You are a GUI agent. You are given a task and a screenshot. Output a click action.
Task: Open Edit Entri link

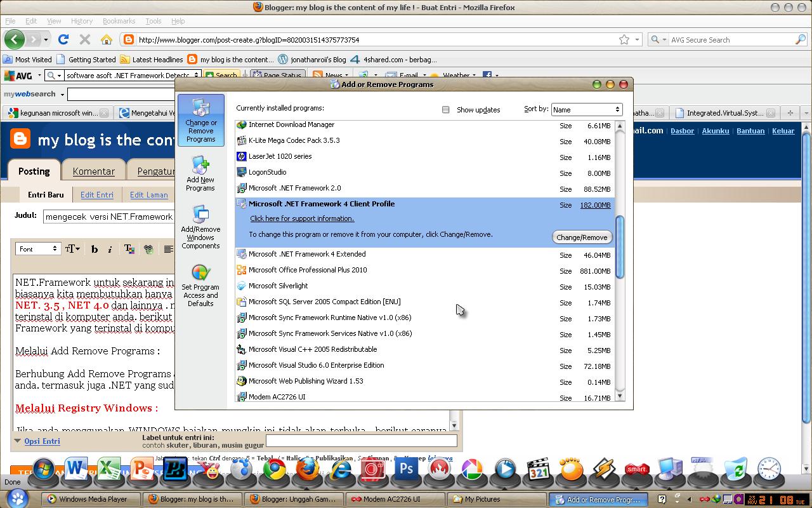97,195
